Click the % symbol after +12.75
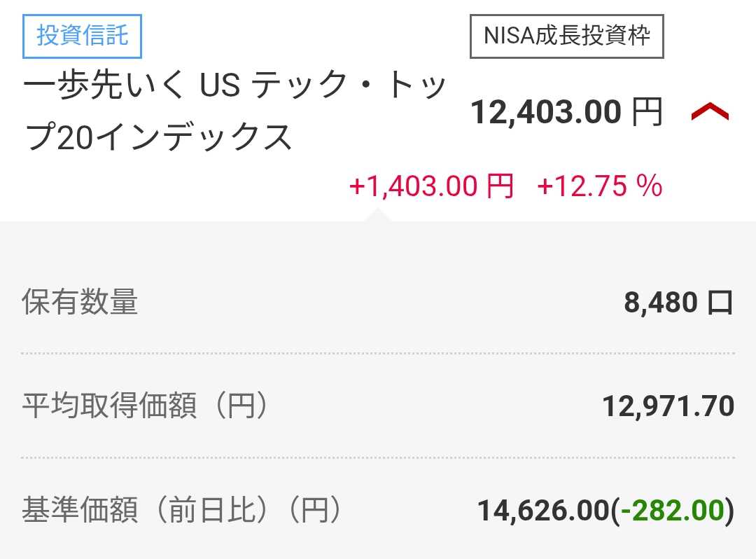756x559 pixels. click(650, 186)
